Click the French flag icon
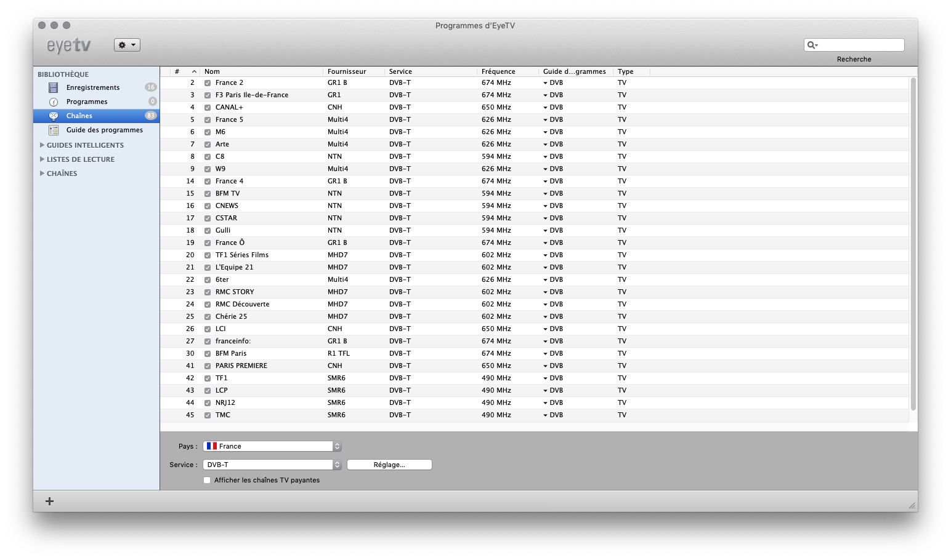Image resolution: width=951 pixels, height=560 pixels. click(212, 446)
